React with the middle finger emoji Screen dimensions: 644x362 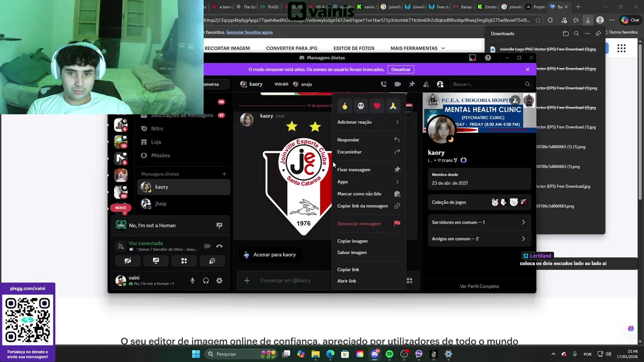click(x=345, y=106)
